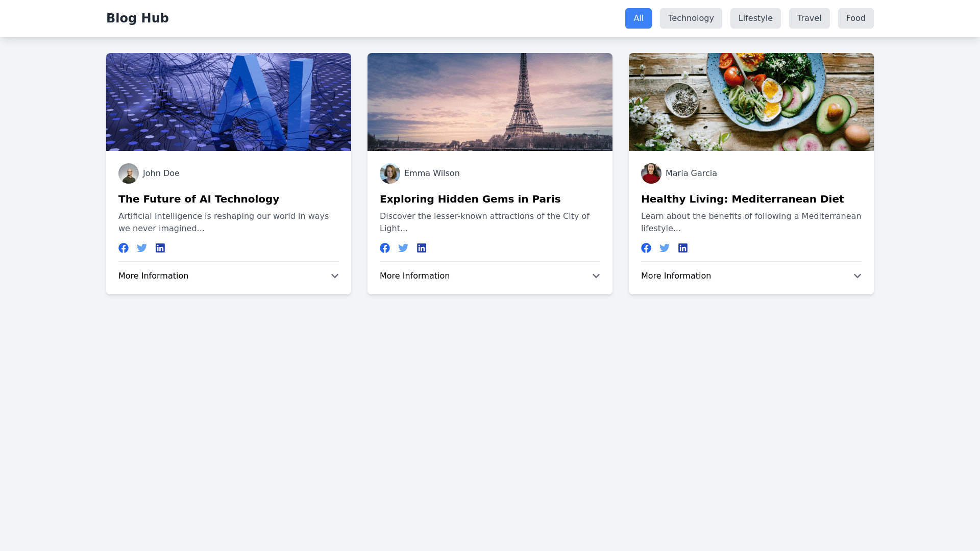Viewport: 980px width, 551px height.
Task: Filter posts by the Travel category
Action: (809, 18)
